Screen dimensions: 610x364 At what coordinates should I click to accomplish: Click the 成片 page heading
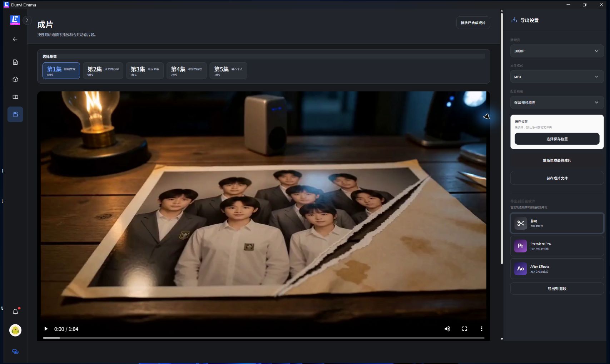[45, 25]
